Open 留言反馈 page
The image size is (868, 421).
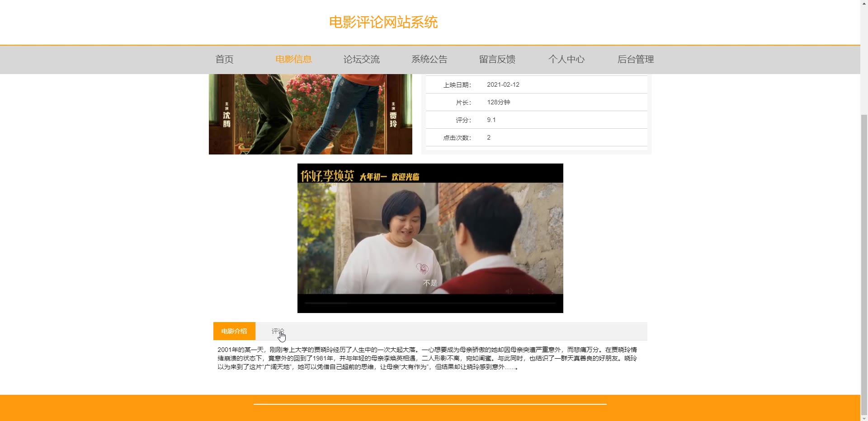[x=497, y=59]
